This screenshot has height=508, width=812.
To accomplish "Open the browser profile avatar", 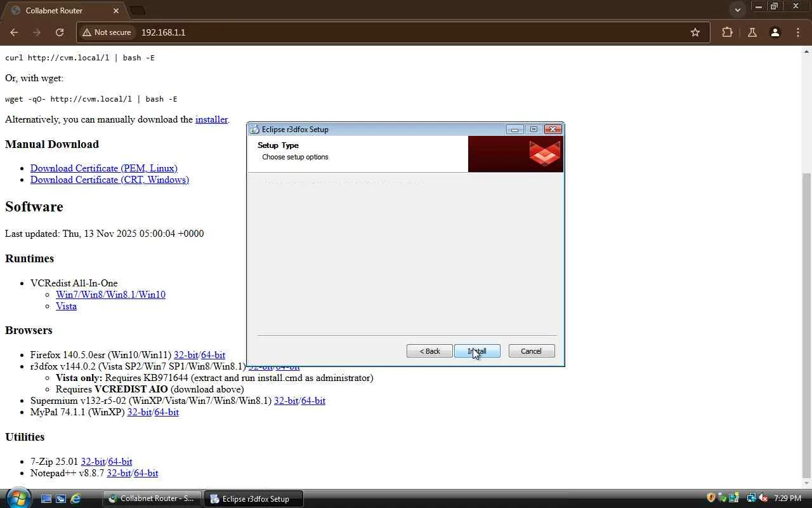I will (x=775, y=32).
